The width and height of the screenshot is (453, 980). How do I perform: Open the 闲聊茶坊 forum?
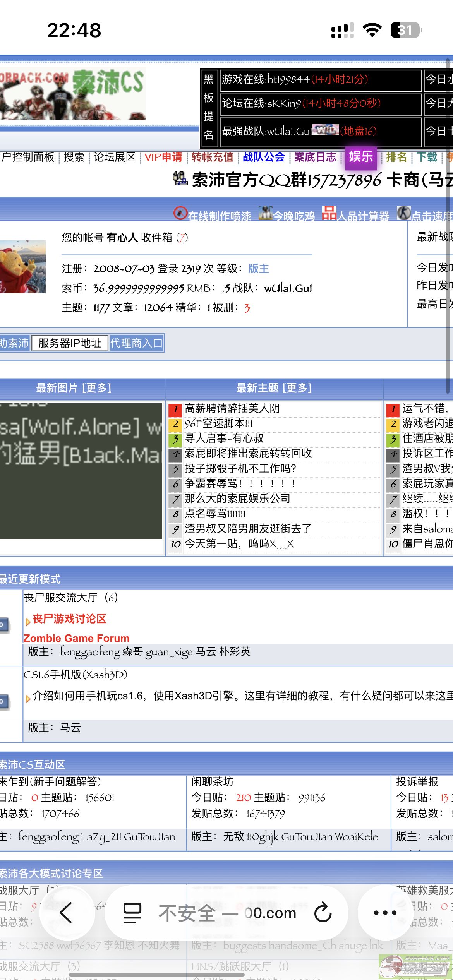(x=213, y=781)
